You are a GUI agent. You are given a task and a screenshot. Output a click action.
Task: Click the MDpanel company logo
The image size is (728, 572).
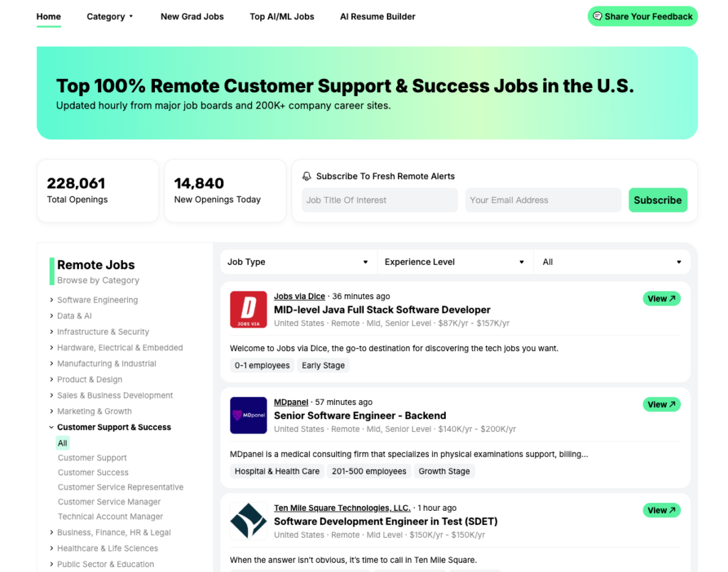[247, 415]
